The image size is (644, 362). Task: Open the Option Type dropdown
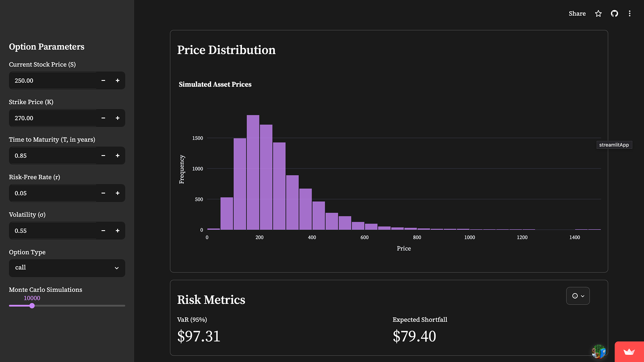click(x=67, y=268)
